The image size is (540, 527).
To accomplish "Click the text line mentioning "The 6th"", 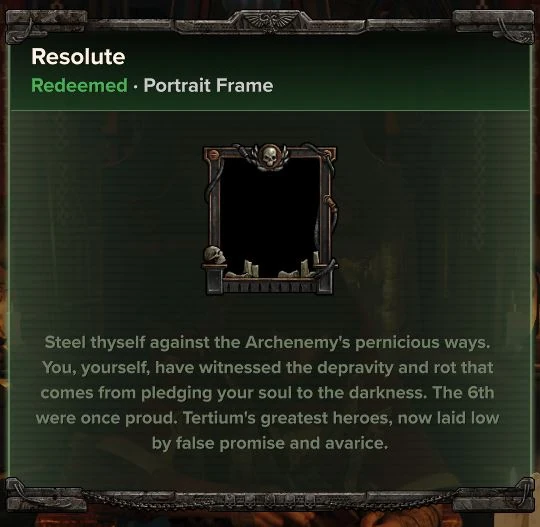I will [x=267, y=393].
